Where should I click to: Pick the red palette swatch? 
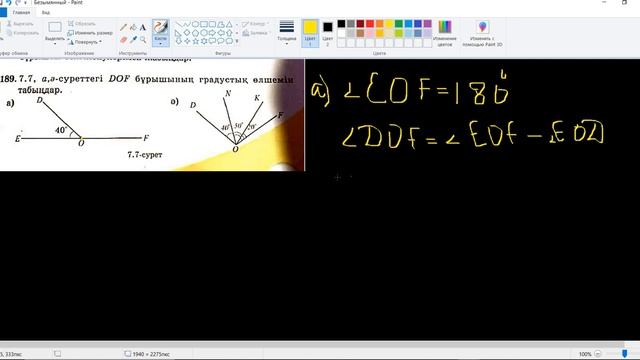[370, 24]
